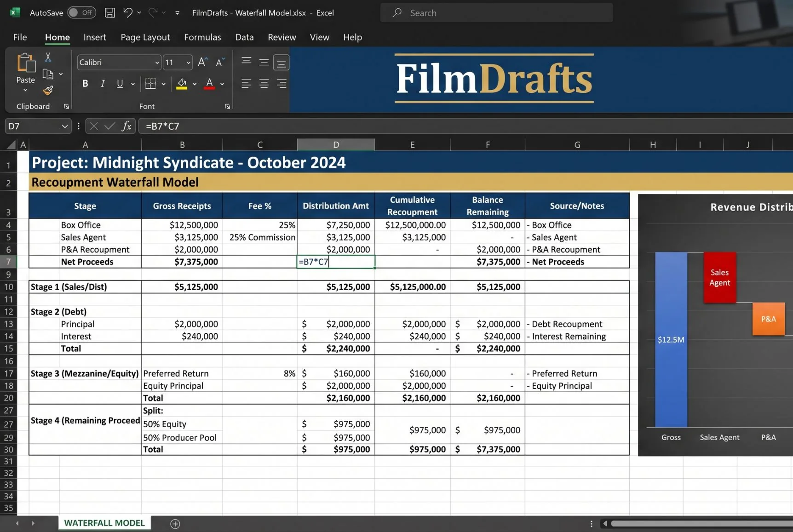This screenshot has height=532, width=793.
Task: Click the Paste clipboard icon
Action: [x=26, y=63]
